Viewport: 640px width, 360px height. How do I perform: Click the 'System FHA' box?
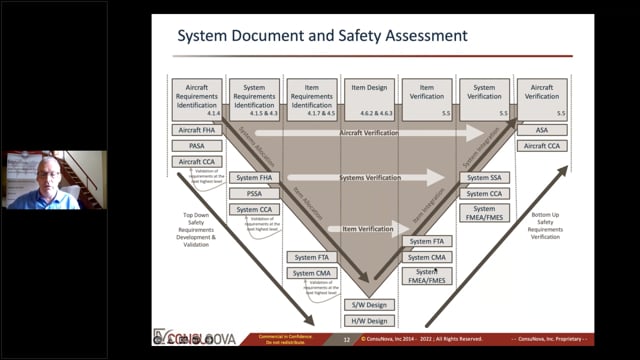[x=254, y=178]
